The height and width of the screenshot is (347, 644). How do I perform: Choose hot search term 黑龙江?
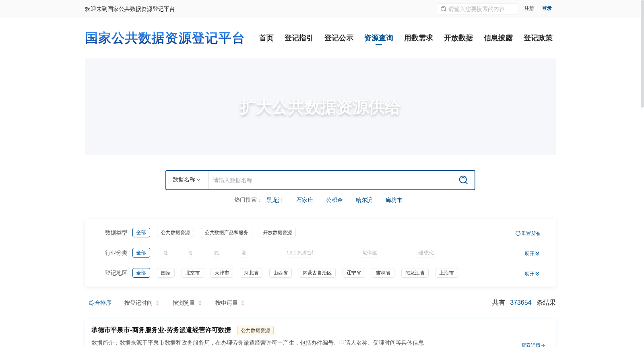pos(275,200)
